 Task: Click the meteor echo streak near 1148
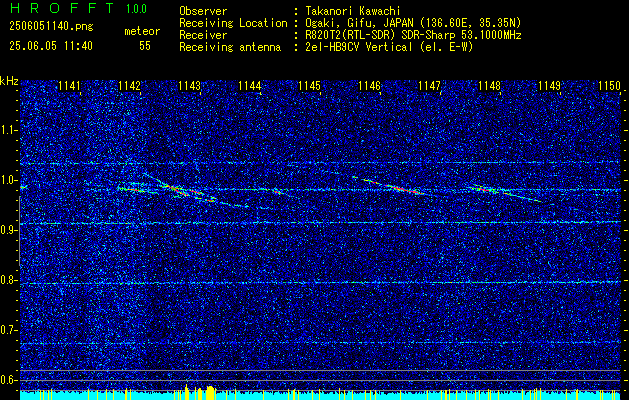pyautogui.click(x=506, y=193)
